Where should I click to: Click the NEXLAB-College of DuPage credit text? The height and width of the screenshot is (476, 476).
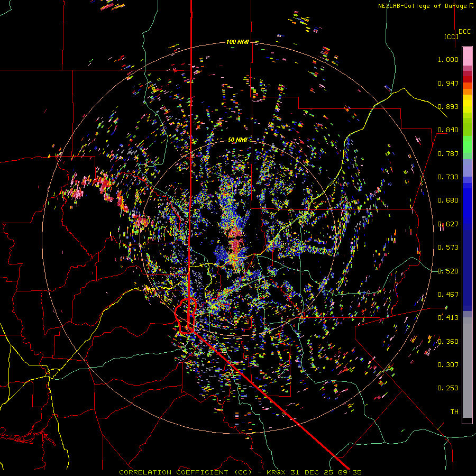point(422,6)
